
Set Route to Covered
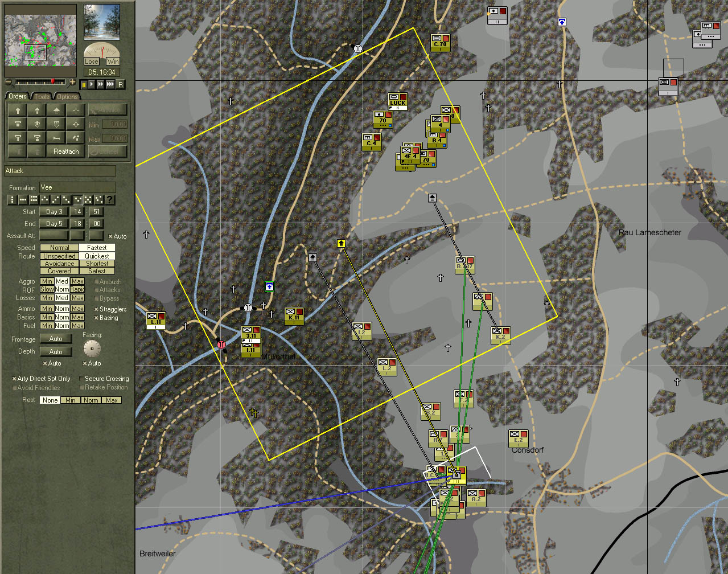pos(59,271)
